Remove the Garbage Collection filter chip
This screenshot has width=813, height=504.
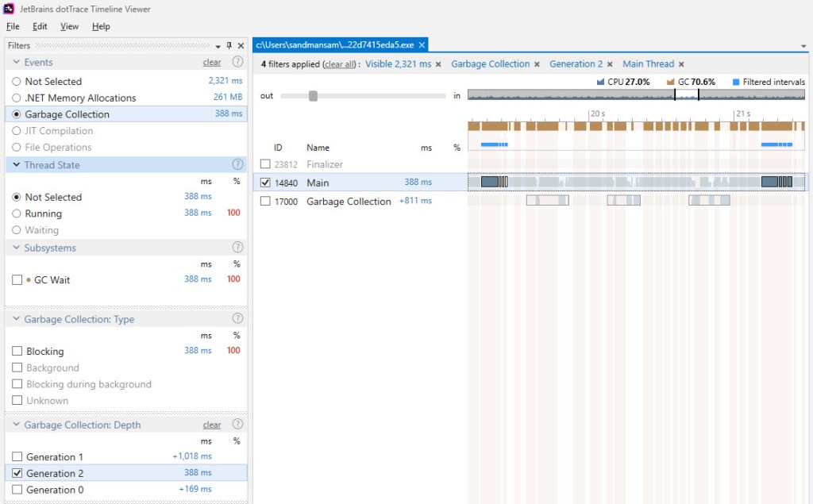[537, 64]
